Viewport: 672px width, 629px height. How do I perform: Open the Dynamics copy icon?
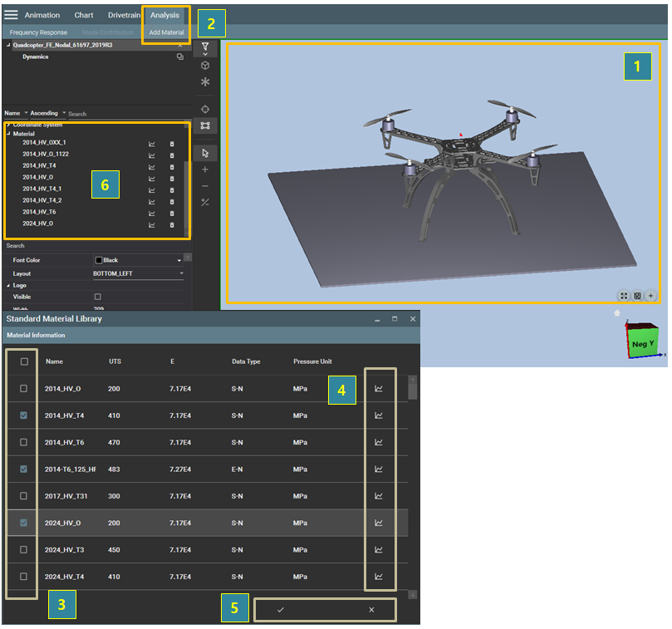(179, 57)
